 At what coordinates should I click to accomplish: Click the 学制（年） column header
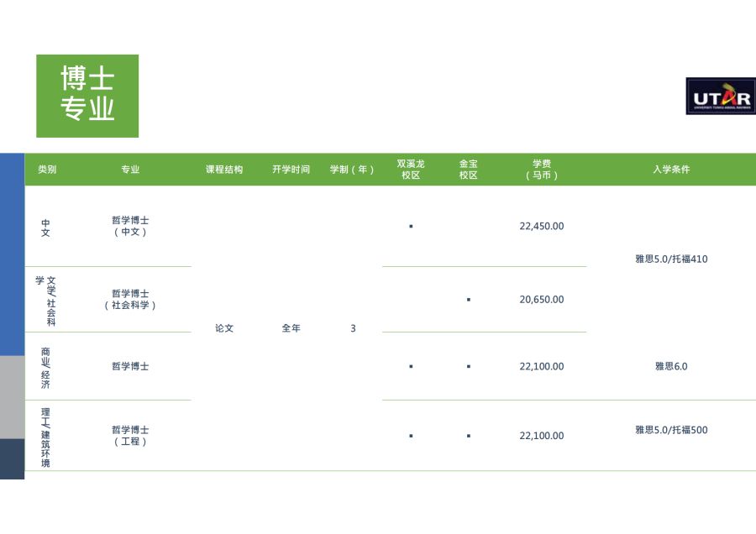click(x=353, y=170)
